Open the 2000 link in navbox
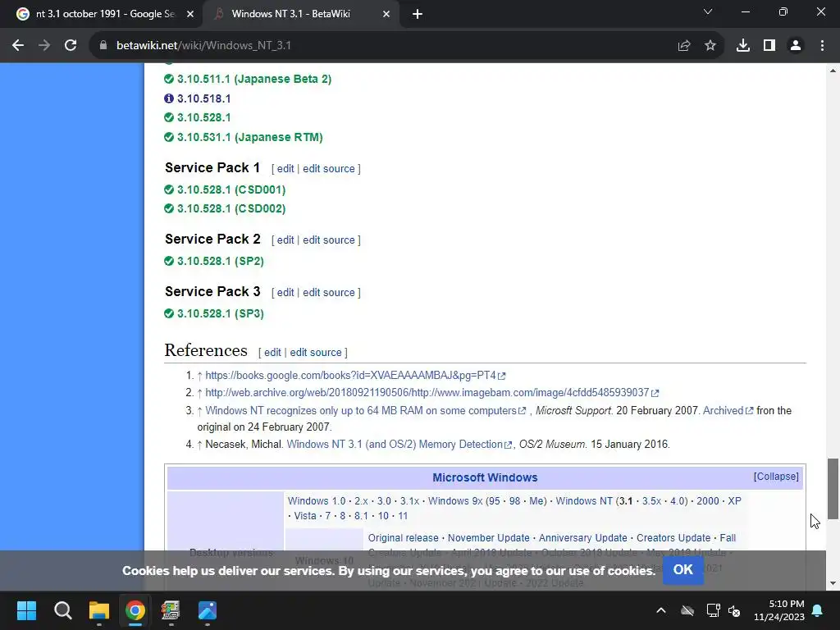The height and width of the screenshot is (630, 840). click(707, 501)
